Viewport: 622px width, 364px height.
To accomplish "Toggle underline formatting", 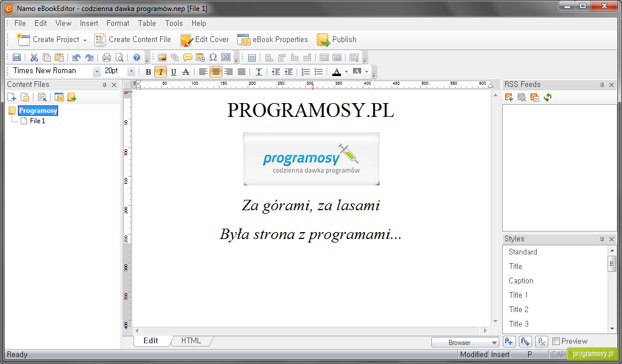I will click(x=173, y=72).
